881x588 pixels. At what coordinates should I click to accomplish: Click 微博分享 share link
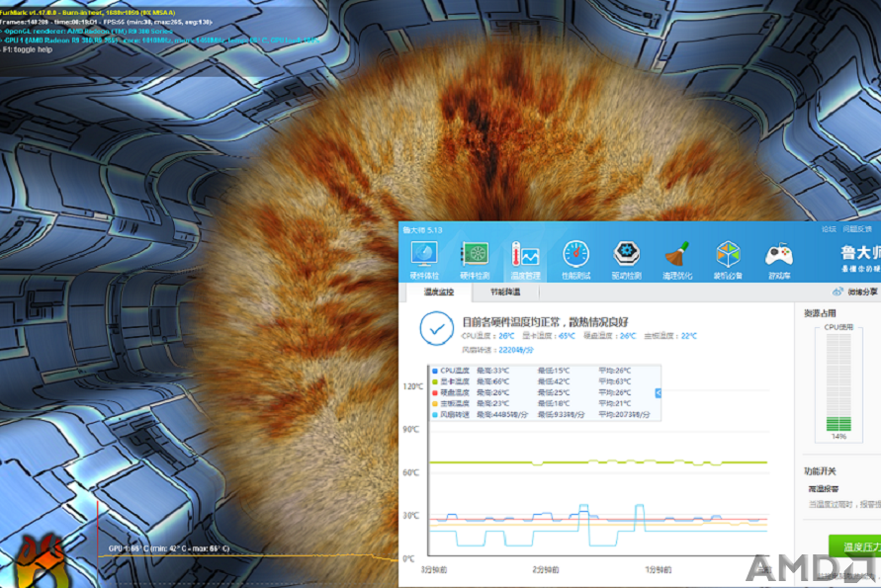862,293
